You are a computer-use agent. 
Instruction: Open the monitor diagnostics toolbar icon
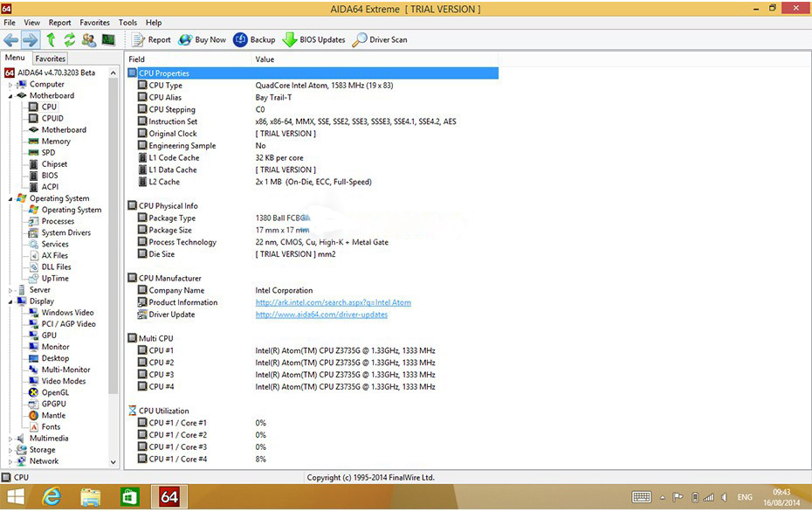pyautogui.click(x=108, y=40)
